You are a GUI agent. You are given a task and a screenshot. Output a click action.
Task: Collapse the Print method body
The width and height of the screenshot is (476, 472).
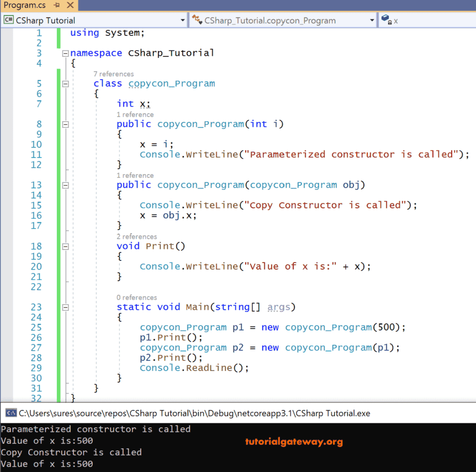coord(65,246)
